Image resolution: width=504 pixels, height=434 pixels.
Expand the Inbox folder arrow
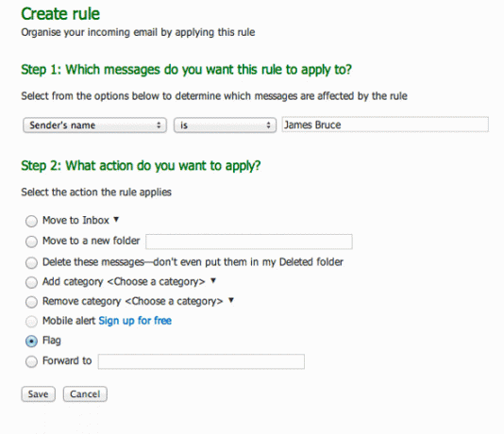pyautogui.click(x=116, y=220)
